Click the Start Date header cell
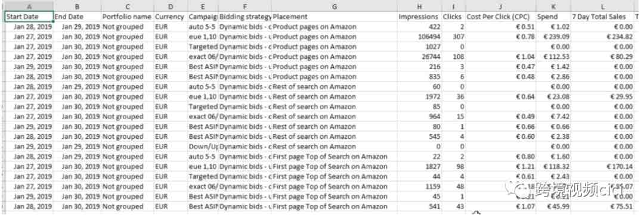The height and width of the screenshot is (218, 644). pos(29,17)
